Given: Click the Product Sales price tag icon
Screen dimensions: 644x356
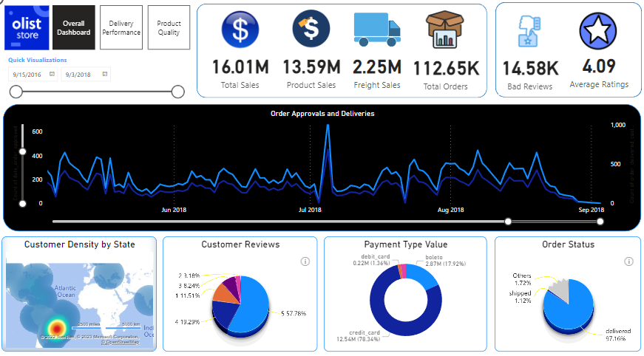Looking at the screenshot, I should coord(311,30).
